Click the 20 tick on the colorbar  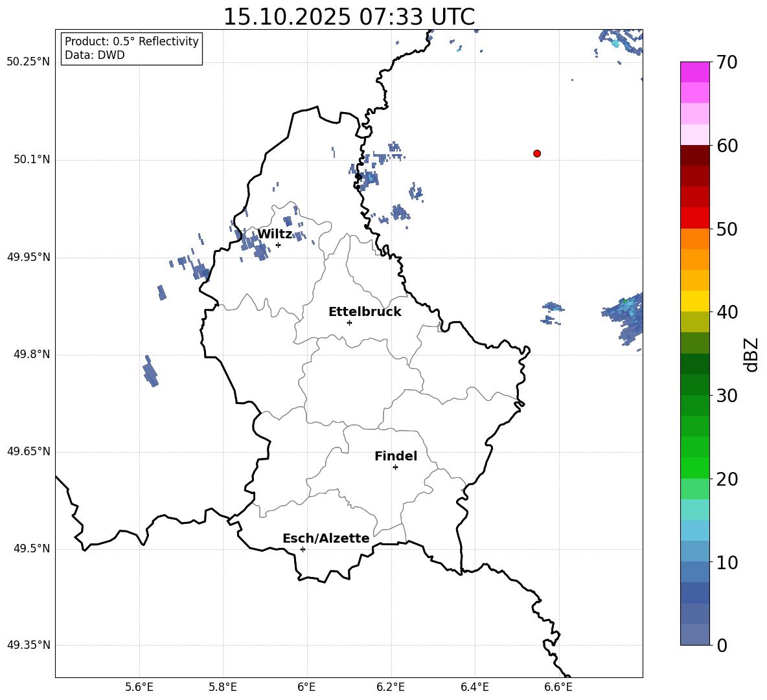coord(727,479)
